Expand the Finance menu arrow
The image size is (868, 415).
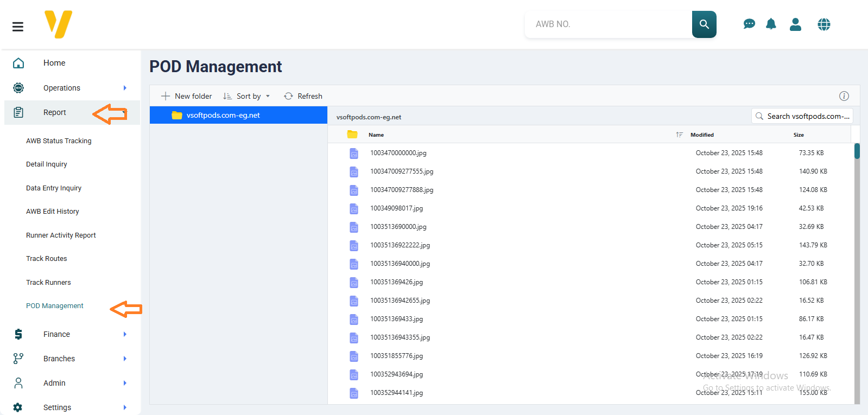pos(125,334)
